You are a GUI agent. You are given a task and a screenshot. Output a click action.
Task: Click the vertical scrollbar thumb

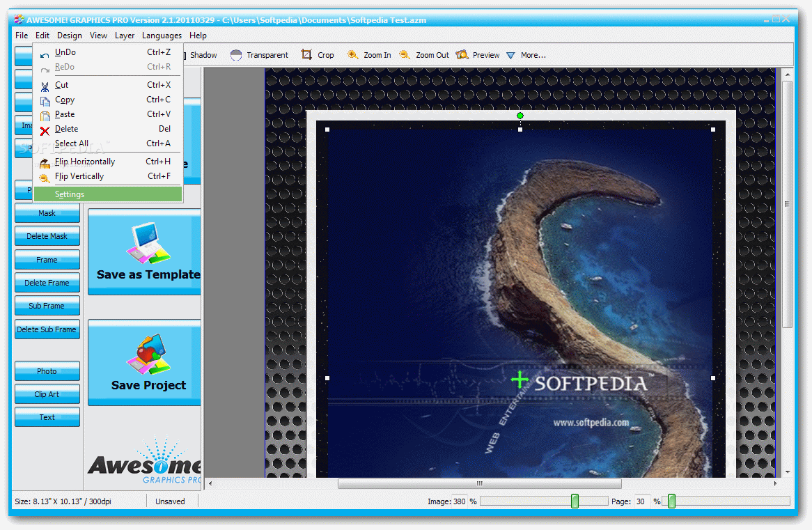pyautogui.click(x=787, y=204)
